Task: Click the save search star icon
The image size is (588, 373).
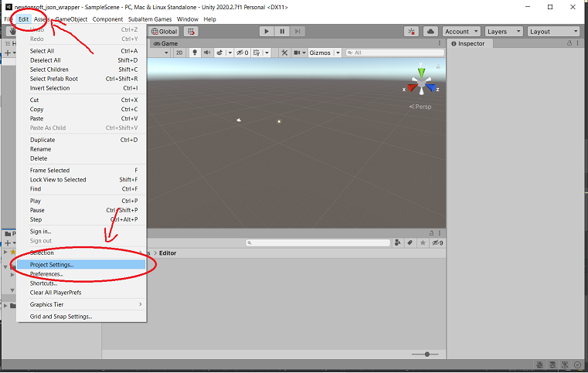Action: pos(423,243)
